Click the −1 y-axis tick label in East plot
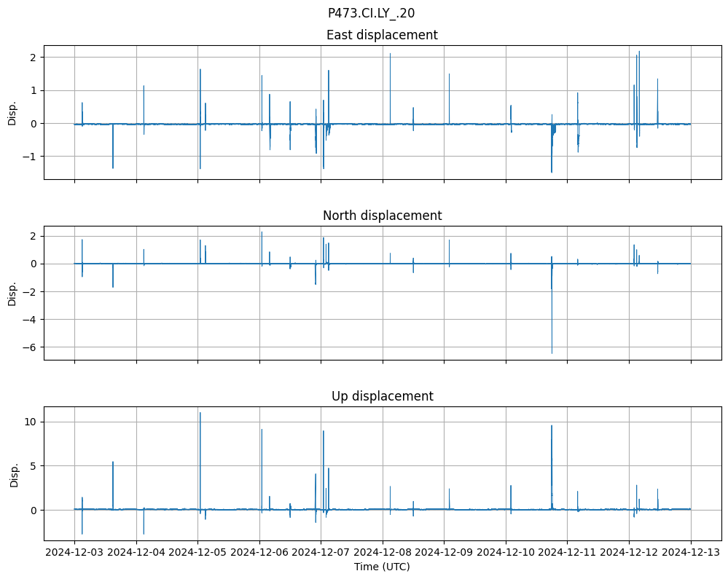 tap(30, 157)
